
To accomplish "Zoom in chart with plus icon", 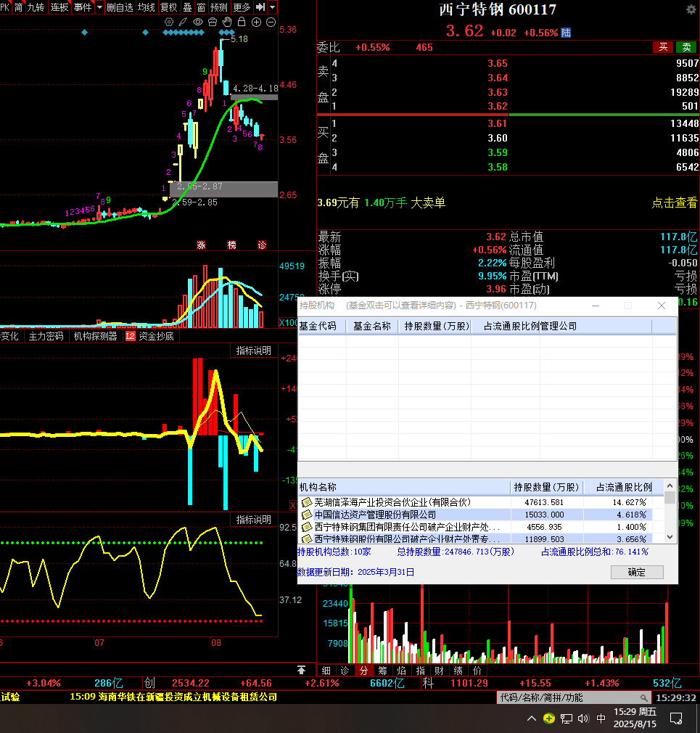I will click(x=256, y=22).
